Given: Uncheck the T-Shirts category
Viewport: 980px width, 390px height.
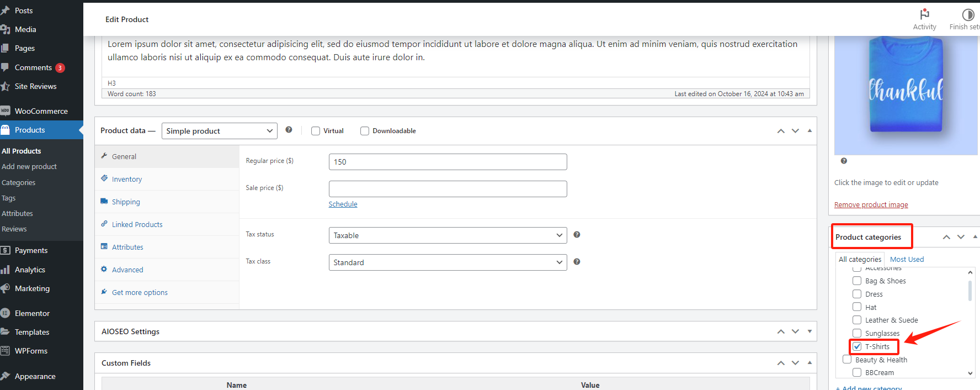Looking at the screenshot, I should coord(857,346).
